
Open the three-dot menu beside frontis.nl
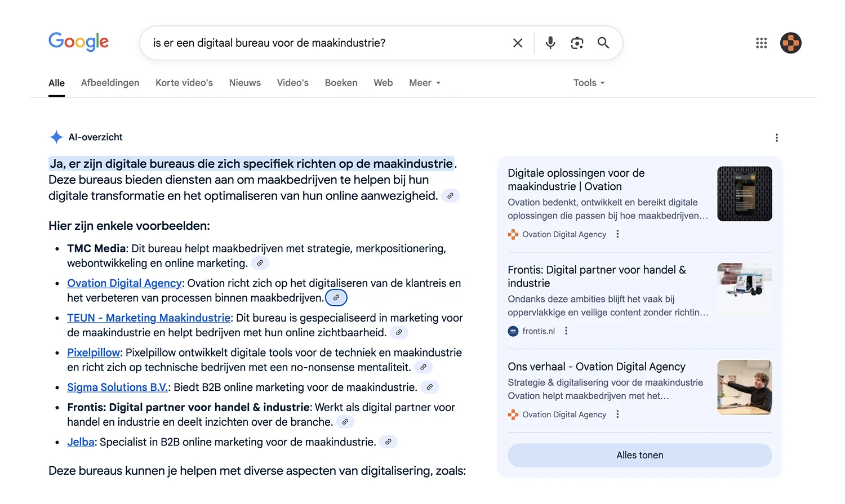pyautogui.click(x=566, y=331)
